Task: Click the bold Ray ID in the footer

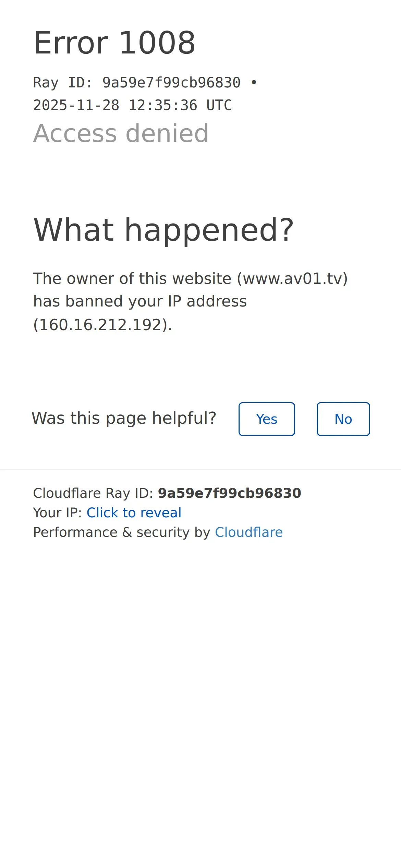Action: [229, 493]
